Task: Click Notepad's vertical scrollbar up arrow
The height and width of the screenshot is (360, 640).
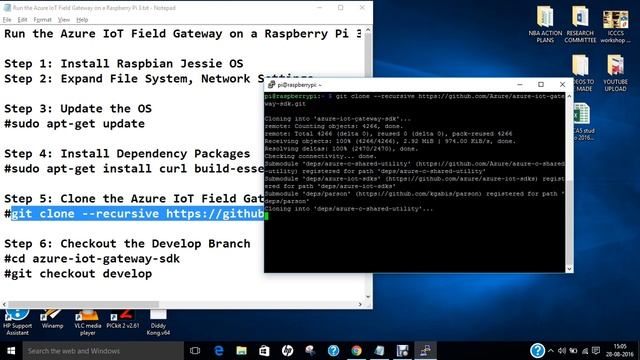Action: [x=368, y=30]
